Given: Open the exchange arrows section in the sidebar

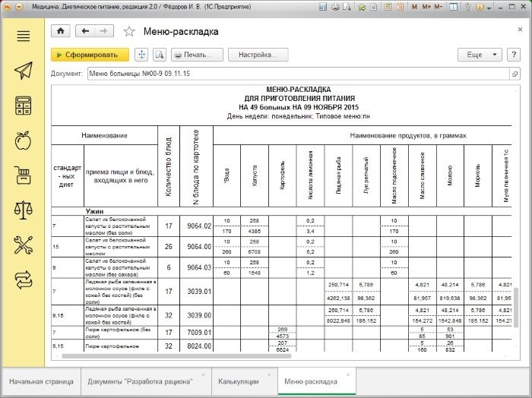Looking at the screenshot, I should (23, 280).
